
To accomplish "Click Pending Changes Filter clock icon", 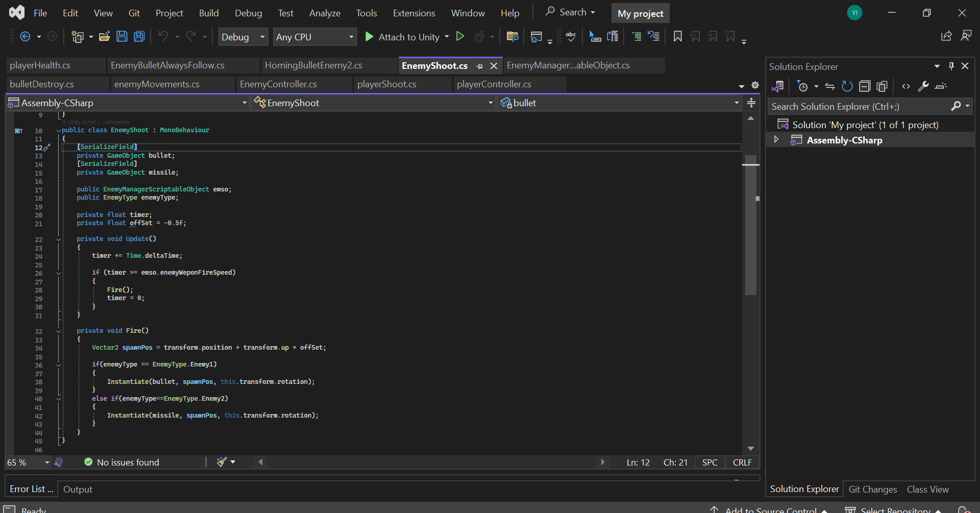I will 802,86.
